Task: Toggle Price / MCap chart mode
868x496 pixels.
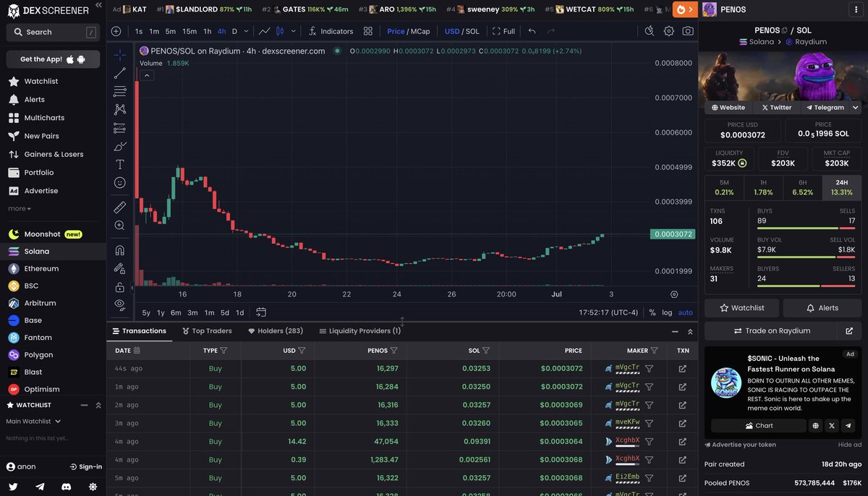Action: 408,31
